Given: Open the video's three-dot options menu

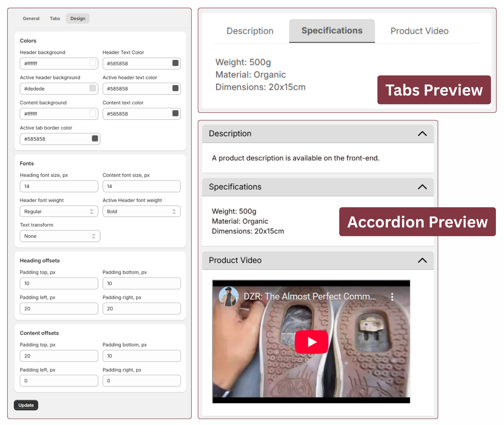Looking at the screenshot, I should [x=392, y=297].
